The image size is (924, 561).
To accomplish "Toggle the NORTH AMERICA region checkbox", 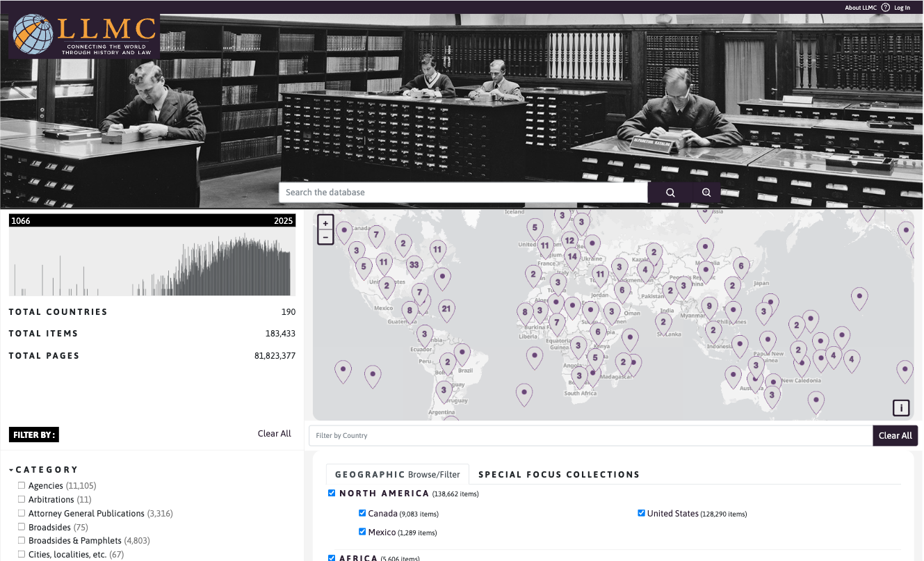I will tap(332, 493).
